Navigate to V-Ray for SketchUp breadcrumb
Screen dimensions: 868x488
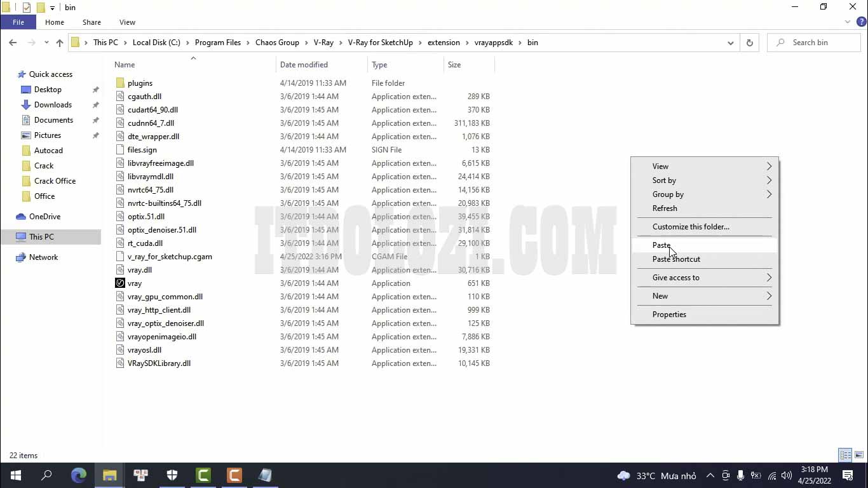click(380, 43)
